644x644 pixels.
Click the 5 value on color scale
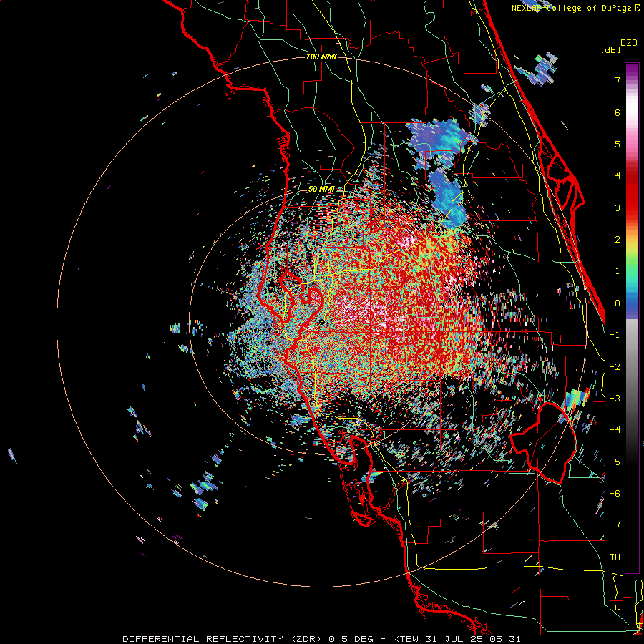618,144
